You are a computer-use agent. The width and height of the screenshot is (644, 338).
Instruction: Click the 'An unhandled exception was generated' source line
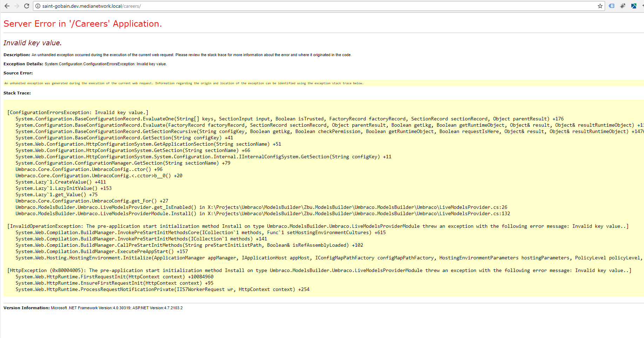coord(184,83)
